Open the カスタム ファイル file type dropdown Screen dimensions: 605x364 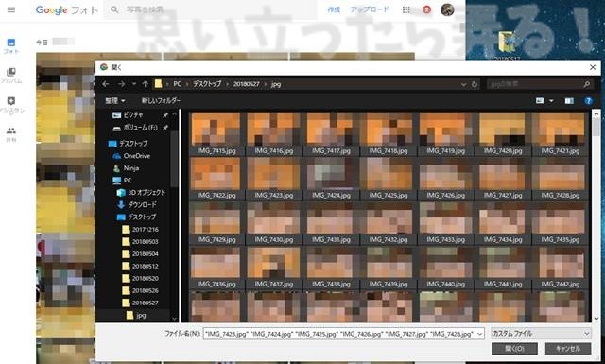(541, 333)
